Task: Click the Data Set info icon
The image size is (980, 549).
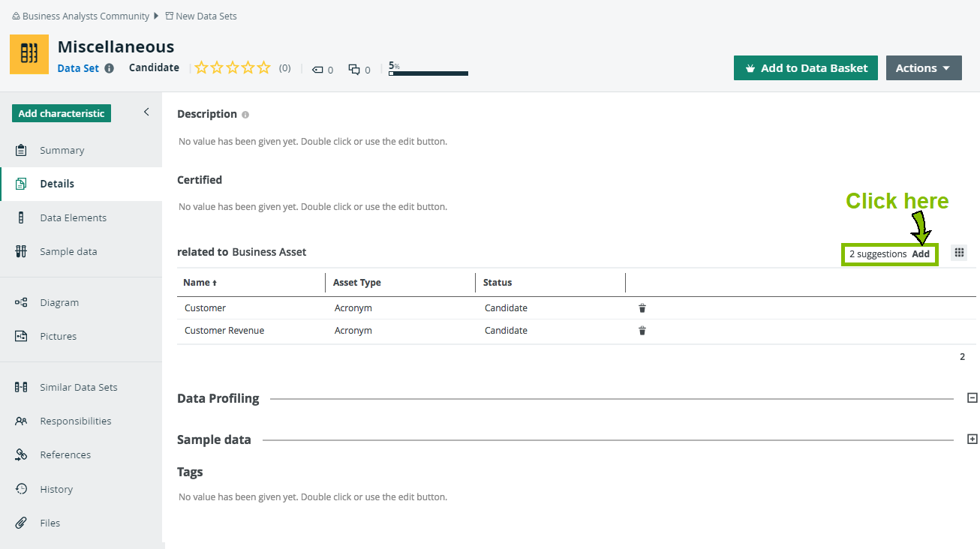Action: click(x=110, y=68)
